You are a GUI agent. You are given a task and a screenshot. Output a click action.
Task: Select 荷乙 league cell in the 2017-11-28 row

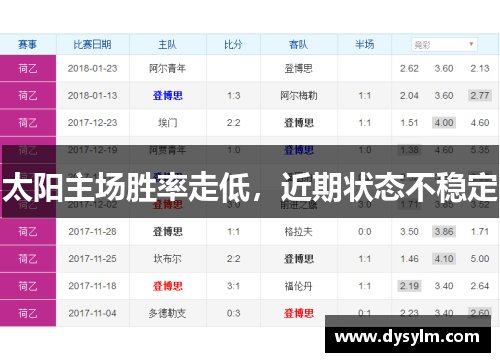[x=28, y=231]
